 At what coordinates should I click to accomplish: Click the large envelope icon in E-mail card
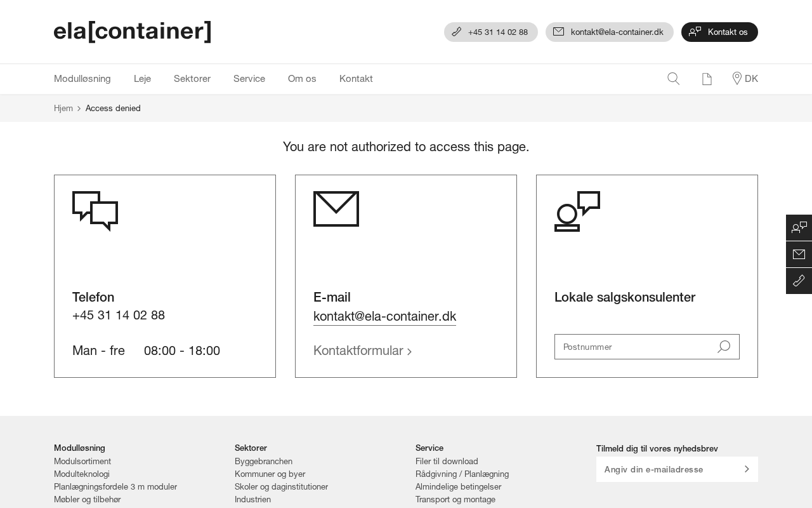pyautogui.click(x=336, y=209)
